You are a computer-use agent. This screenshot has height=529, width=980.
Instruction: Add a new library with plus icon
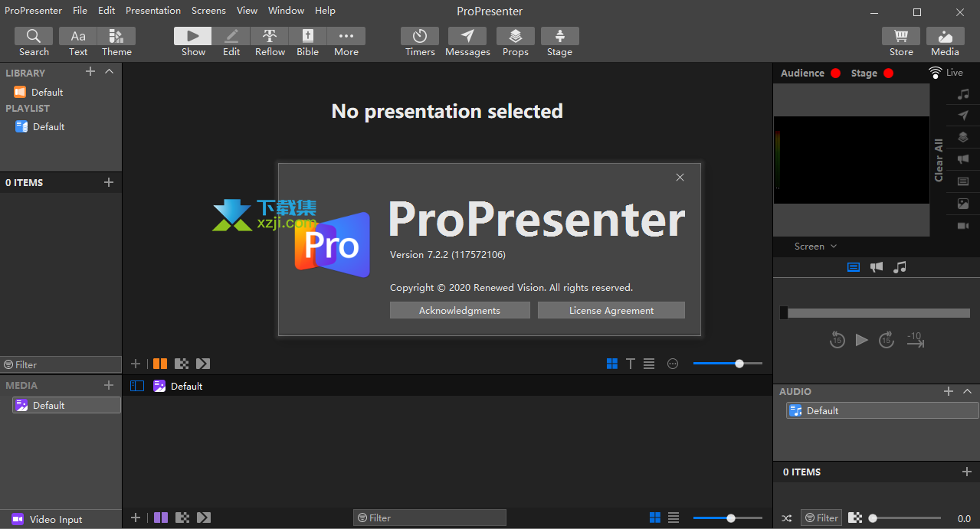[90, 71]
